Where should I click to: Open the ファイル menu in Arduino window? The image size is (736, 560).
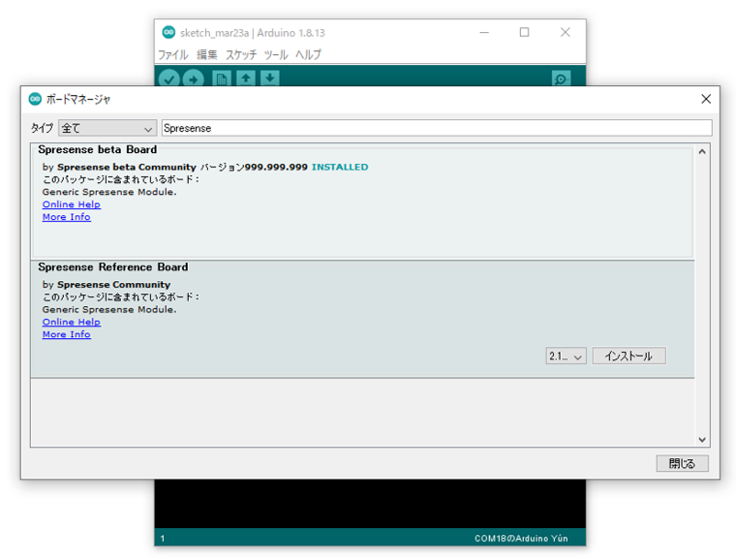[x=172, y=54]
